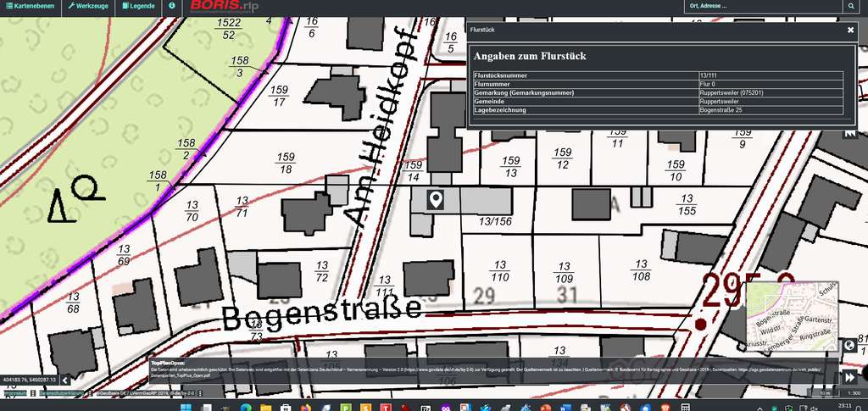The width and height of the screenshot is (868, 411).
Task: Click parcel label 13/72 on map
Action: click(x=321, y=271)
